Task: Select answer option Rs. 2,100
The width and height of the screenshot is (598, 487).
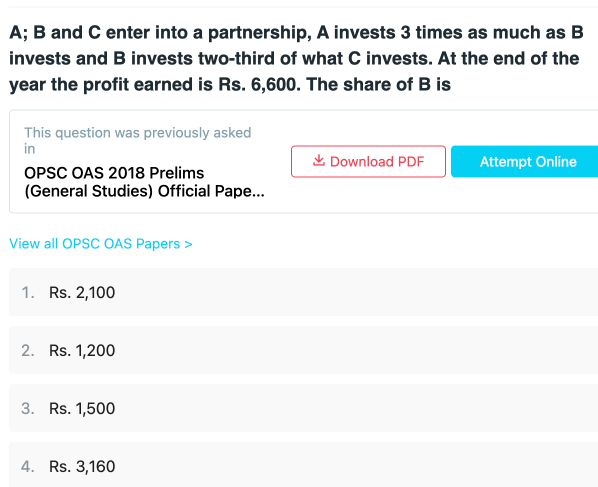Action: pos(304,292)
